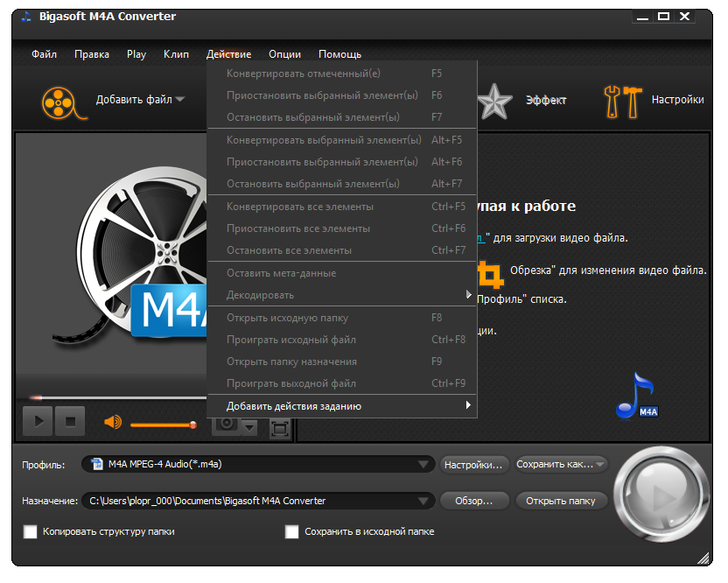The height and width of the screenshot is (583, 728).
Task: Click the Добавить файл toolbar label
Action: pos(134,100)
